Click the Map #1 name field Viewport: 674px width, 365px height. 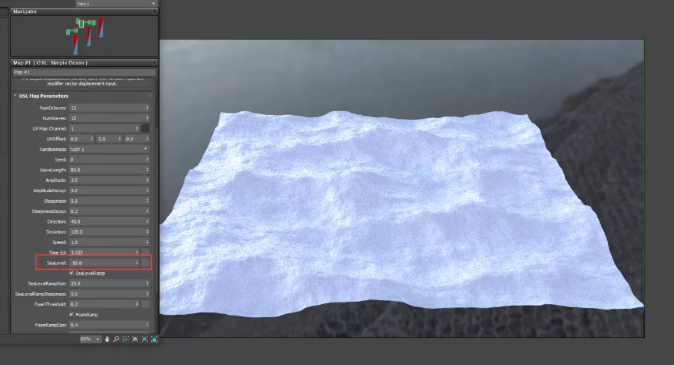tap(84, 72)
